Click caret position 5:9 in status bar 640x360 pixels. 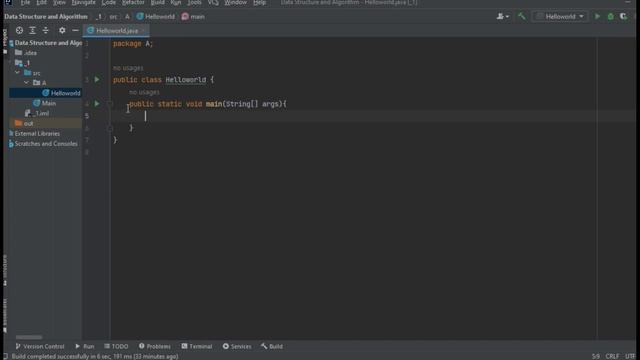click(x=596, y=356)
